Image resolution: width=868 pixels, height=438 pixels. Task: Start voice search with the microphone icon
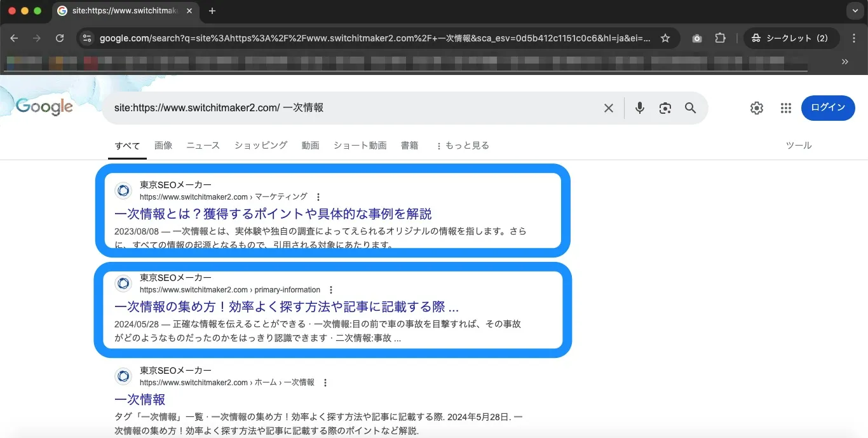click(640, 108)
